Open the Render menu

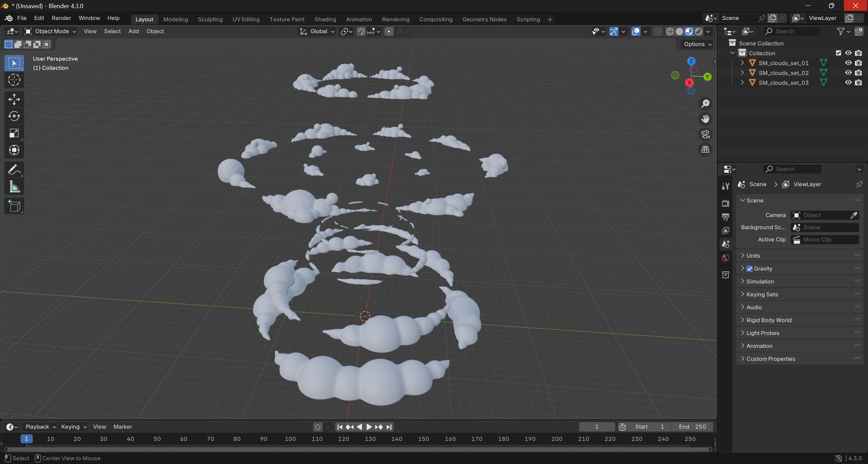pos(61,18)
